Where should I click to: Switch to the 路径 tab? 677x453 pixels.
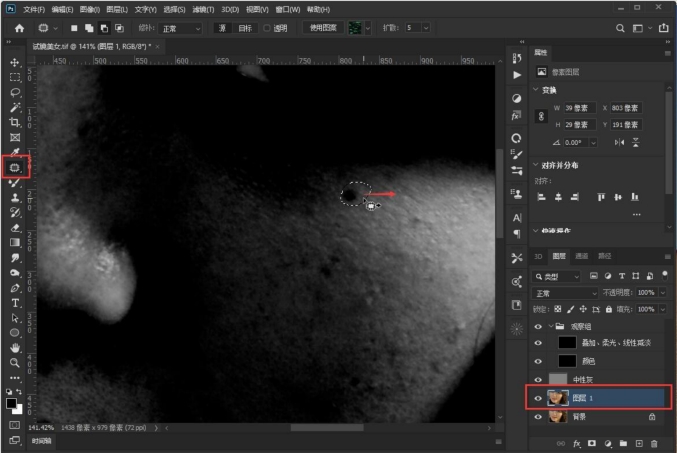coord(604,256)
